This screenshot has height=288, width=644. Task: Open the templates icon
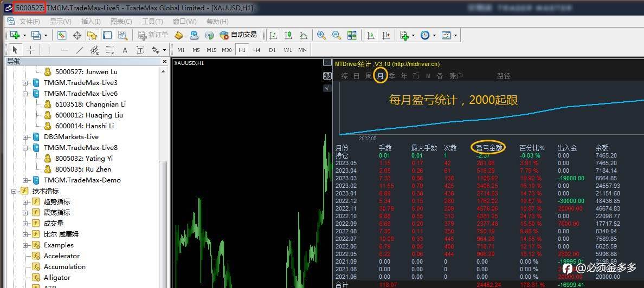click(446, 35)
